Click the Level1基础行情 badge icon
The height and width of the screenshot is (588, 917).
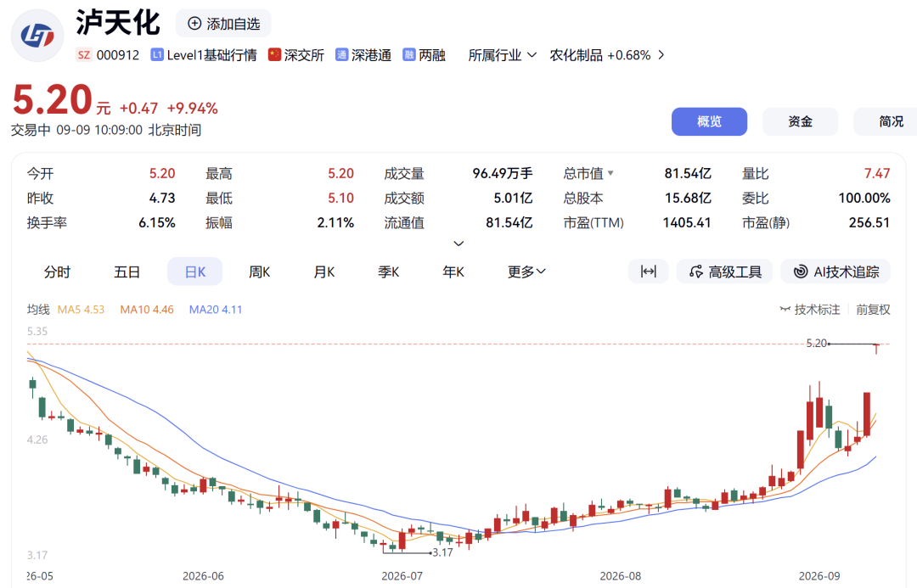pyautogui.click(x=157, y=55)
